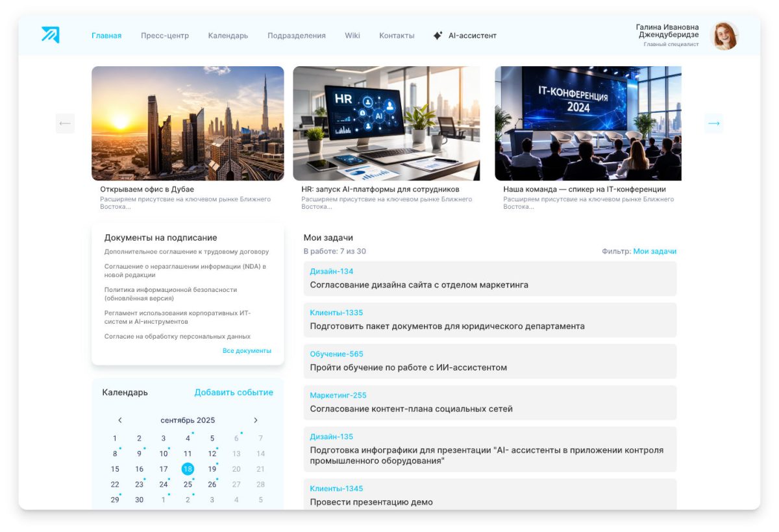779x532 pixels.
Task: Select September 18 on the calendar
Action: pos(187,468)
